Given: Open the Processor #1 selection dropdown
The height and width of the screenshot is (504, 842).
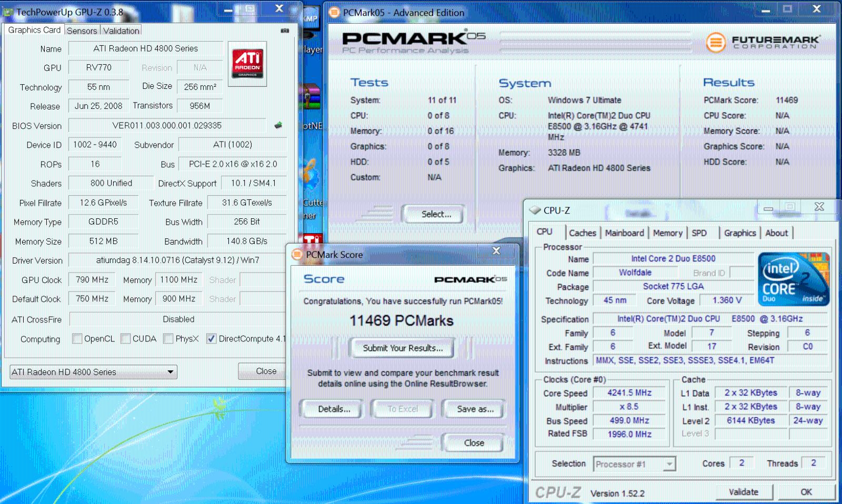Looking at the screenshot, I should click(x=634, y=464).
